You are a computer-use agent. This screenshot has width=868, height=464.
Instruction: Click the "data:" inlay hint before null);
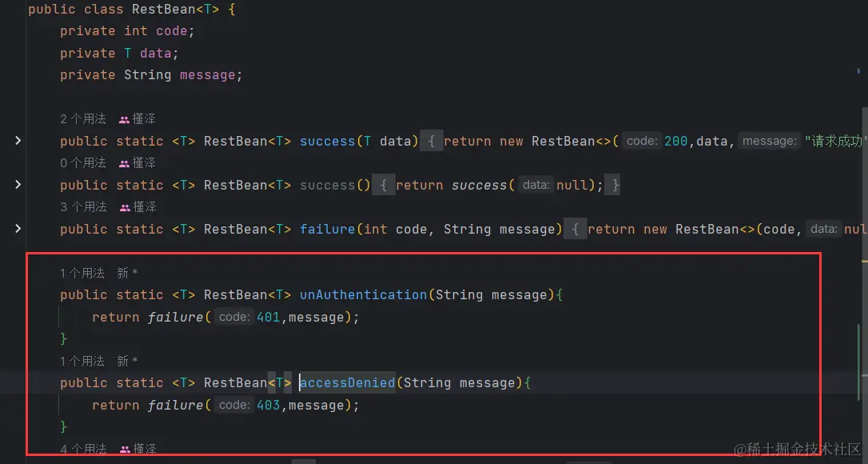click(x=536, y=185)
